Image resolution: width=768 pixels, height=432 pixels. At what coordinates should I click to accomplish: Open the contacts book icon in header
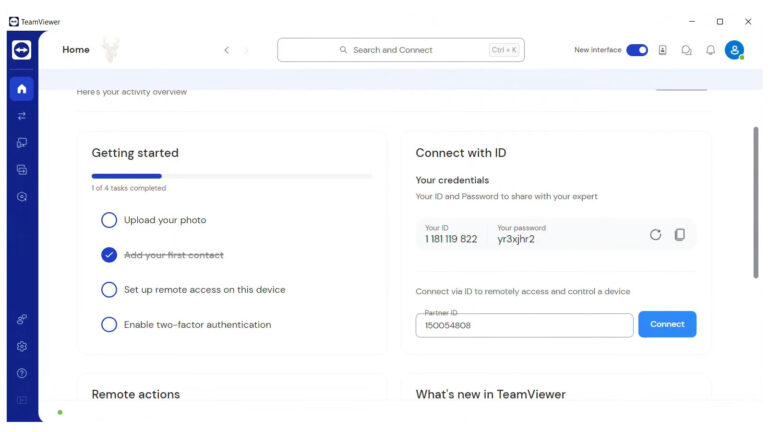coord(662,50)
